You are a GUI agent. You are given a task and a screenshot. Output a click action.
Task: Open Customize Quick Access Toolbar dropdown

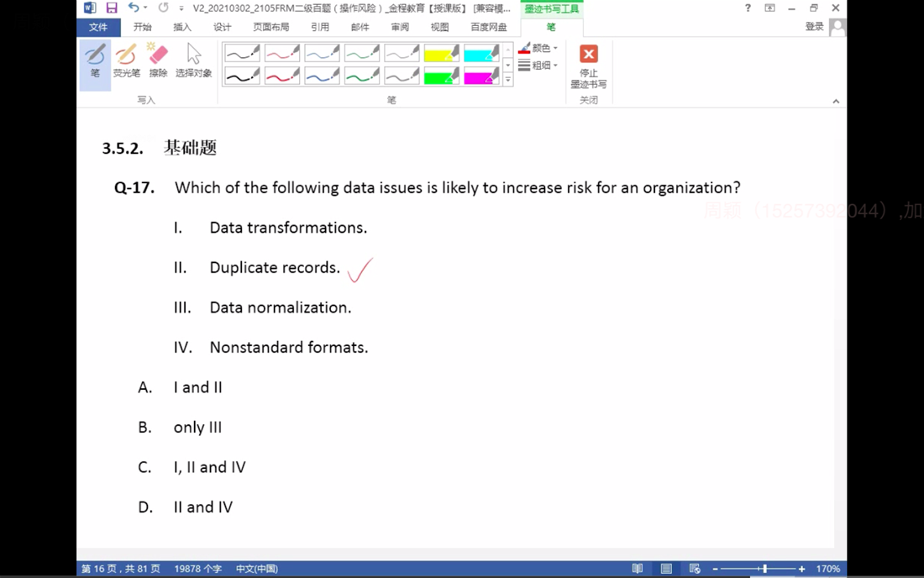181,8
